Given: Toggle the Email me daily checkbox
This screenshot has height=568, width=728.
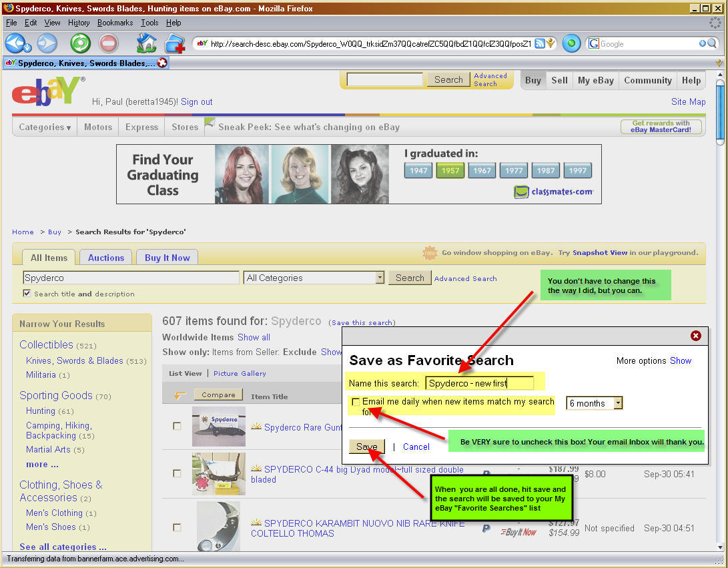Looking at the screenshot, I should pos(356,402).
